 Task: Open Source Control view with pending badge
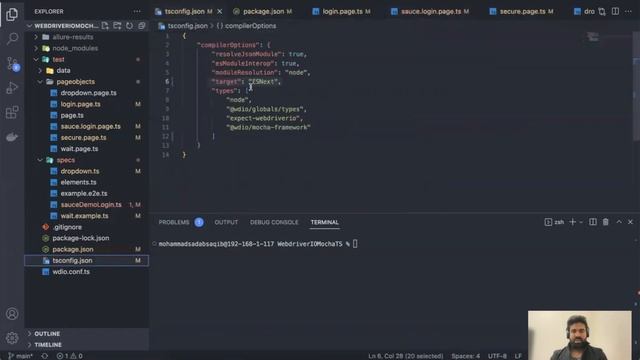pos(12,64)
